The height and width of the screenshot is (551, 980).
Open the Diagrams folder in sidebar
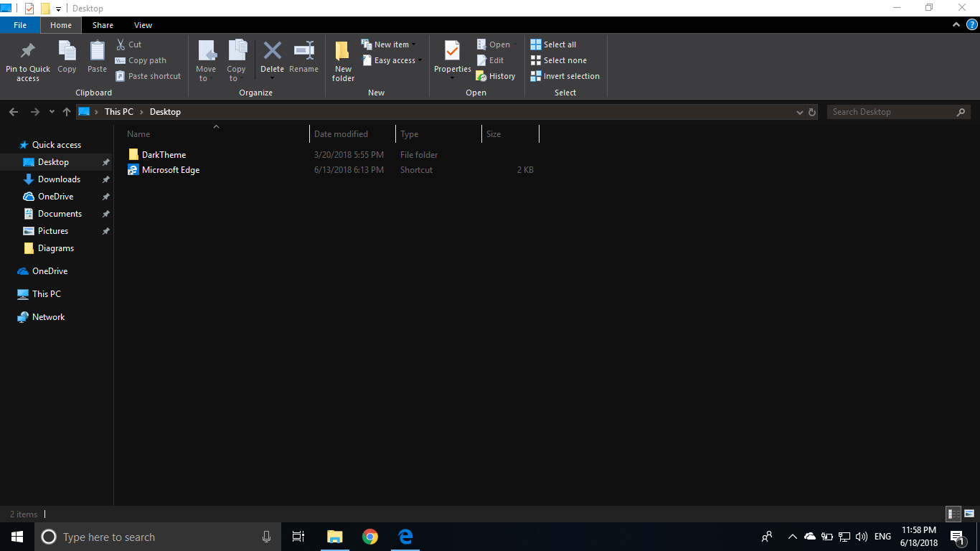tap(56, 248)
